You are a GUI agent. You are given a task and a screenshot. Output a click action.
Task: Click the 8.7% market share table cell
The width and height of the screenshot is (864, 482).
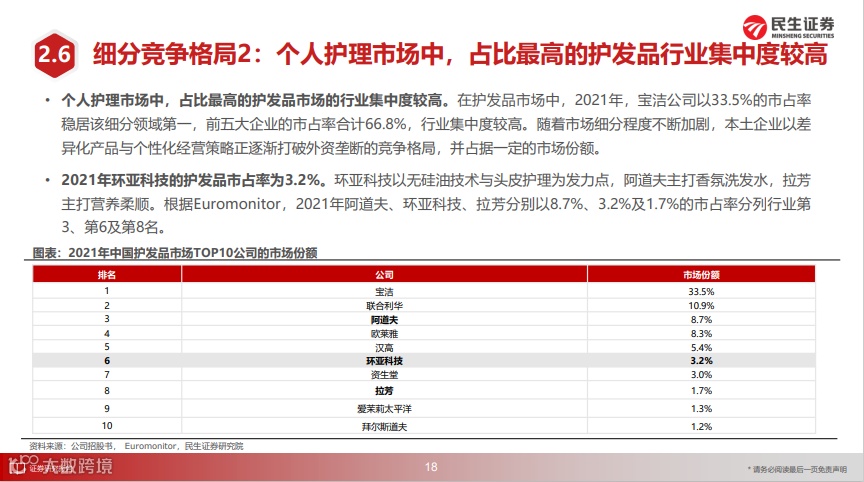(x=701, y=319)
